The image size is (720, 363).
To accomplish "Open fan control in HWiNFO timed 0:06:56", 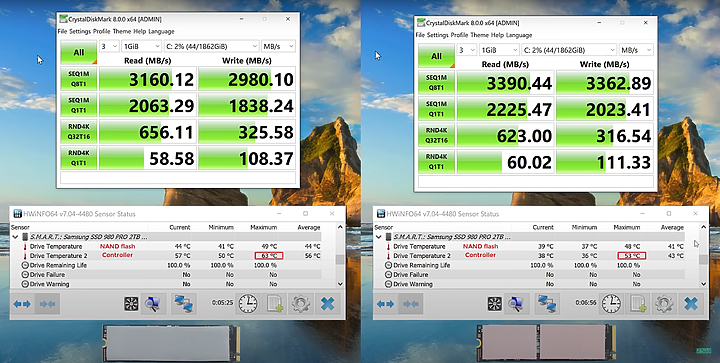I will (495, 304).
